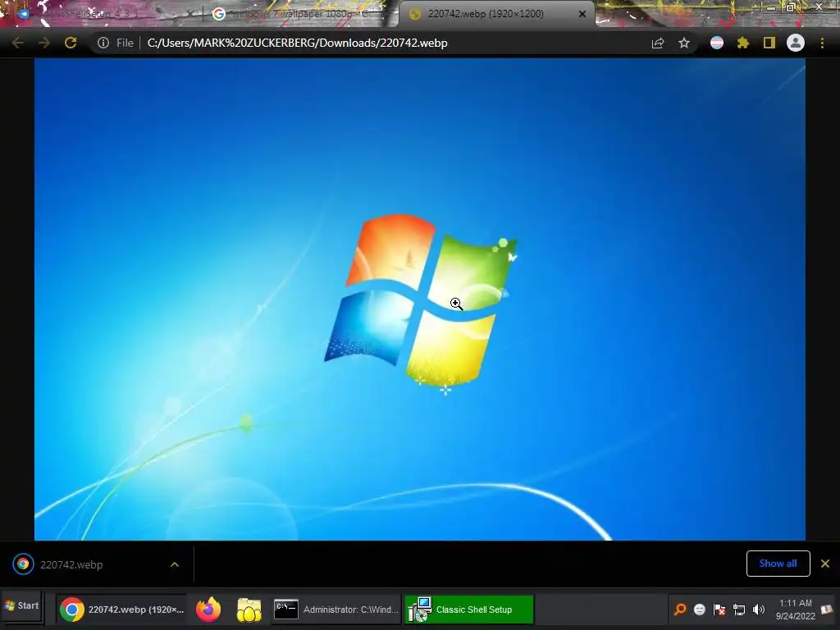This screenshot has height=630, width=840.
Task: Share this page using the share icon
Action: click(658, 43)
